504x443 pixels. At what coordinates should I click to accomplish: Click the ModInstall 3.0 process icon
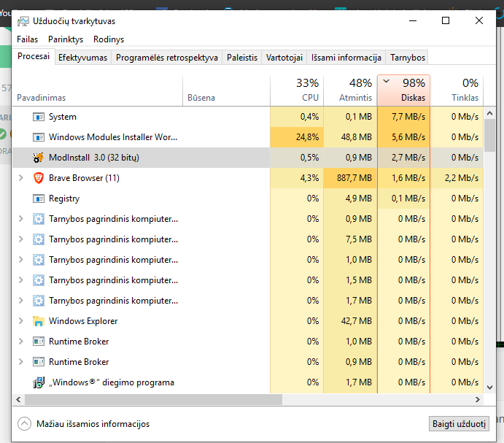click(x=39, y=158)
